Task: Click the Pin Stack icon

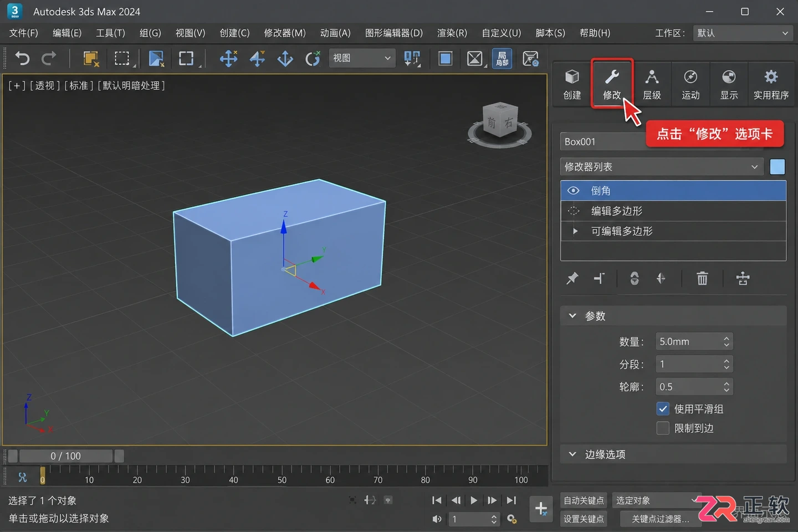Action: [572, 278]
